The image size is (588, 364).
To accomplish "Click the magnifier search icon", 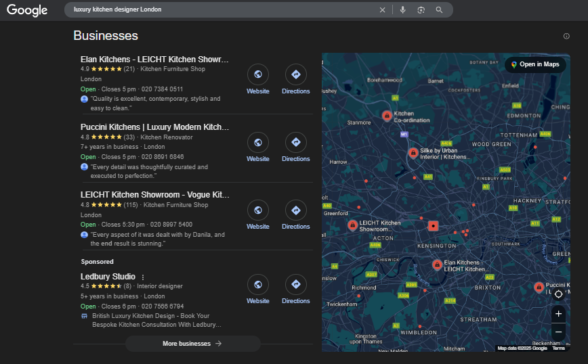I will [439, 10].
